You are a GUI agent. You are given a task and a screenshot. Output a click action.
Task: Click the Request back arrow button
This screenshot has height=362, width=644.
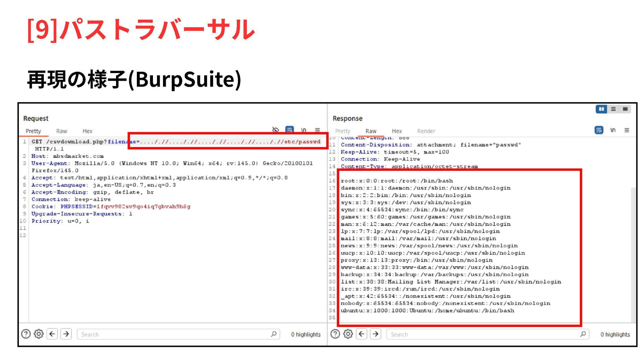coord(52,334)
